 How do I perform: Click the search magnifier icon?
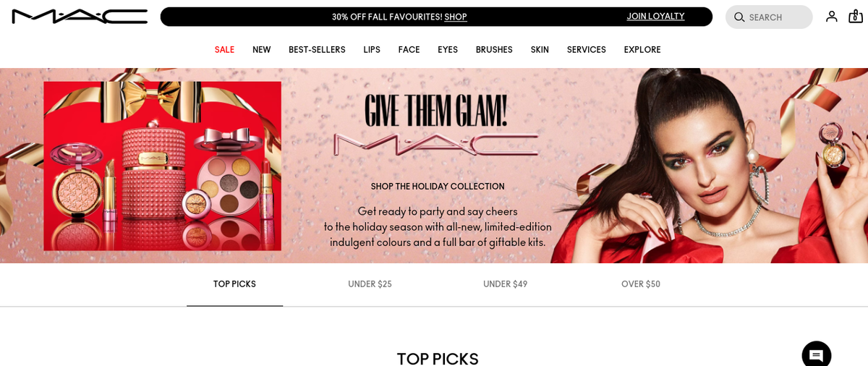739,17
